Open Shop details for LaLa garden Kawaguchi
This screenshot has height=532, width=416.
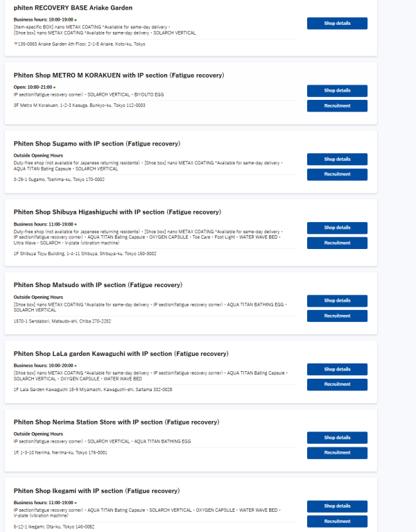click(337, 370)
